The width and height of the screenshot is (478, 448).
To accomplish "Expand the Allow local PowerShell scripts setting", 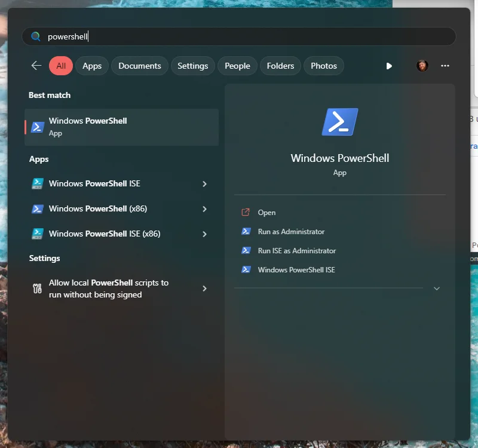I will coord(204,289).
